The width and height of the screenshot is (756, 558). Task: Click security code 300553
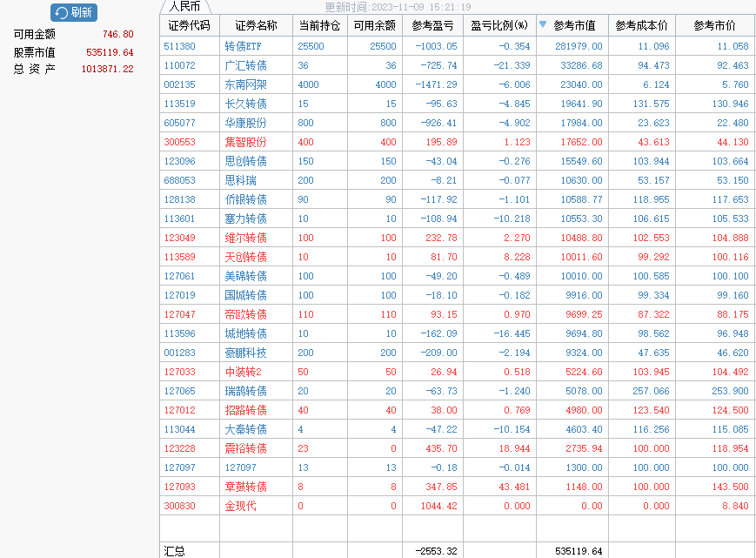click(179, 142)
